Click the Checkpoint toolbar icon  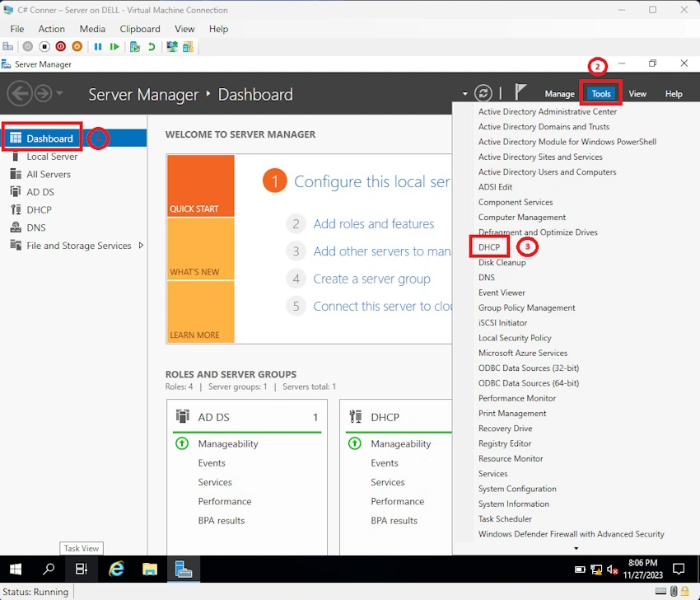tap(135, 46)
